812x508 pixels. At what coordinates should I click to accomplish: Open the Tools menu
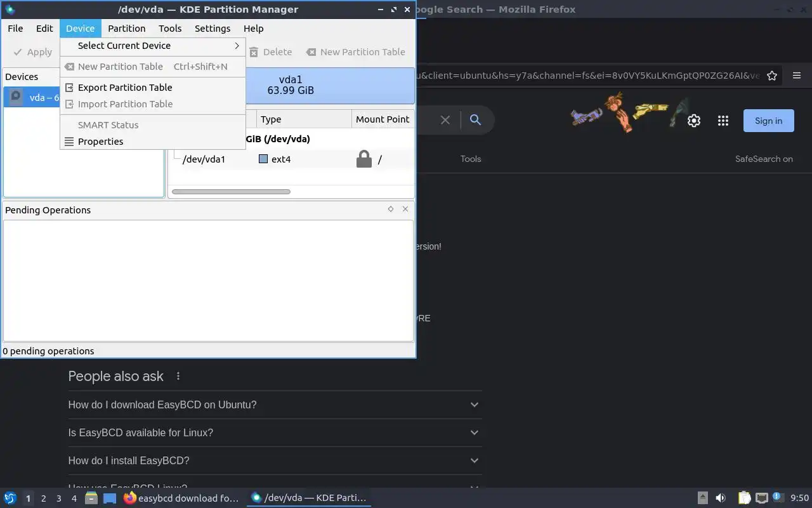coord(170,29)
